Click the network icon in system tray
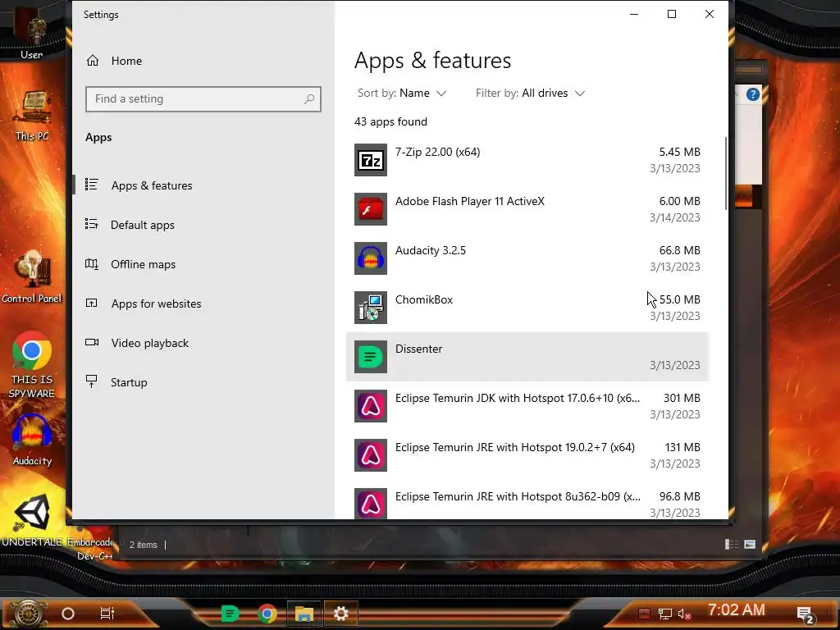 664,614
